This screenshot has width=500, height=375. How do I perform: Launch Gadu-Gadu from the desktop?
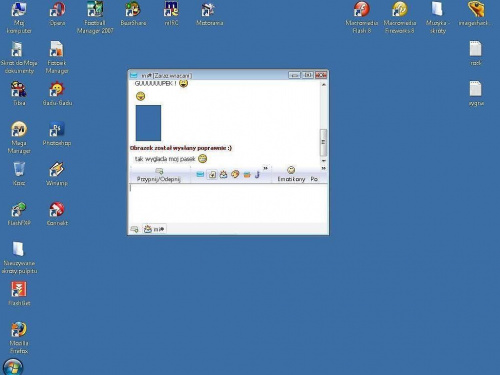[x=57, y=94]
